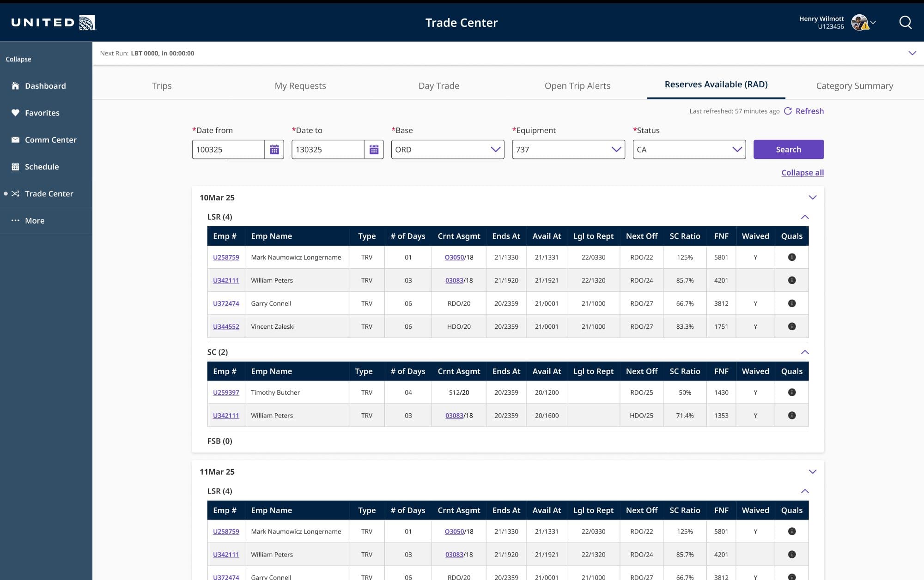Screen dimensions: 924x580
Task: Open the Category Summary tab
Action: tap(854, 85)
